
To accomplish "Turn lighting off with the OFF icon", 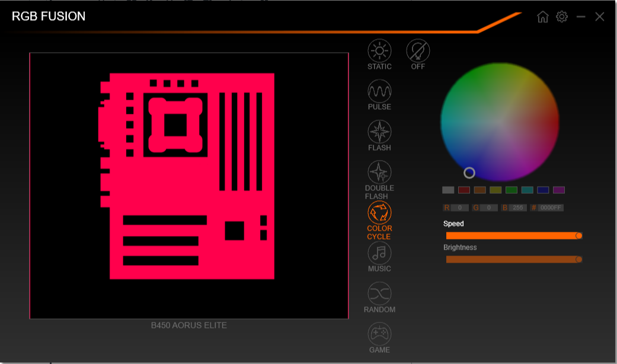I will [x=418, y=52].
